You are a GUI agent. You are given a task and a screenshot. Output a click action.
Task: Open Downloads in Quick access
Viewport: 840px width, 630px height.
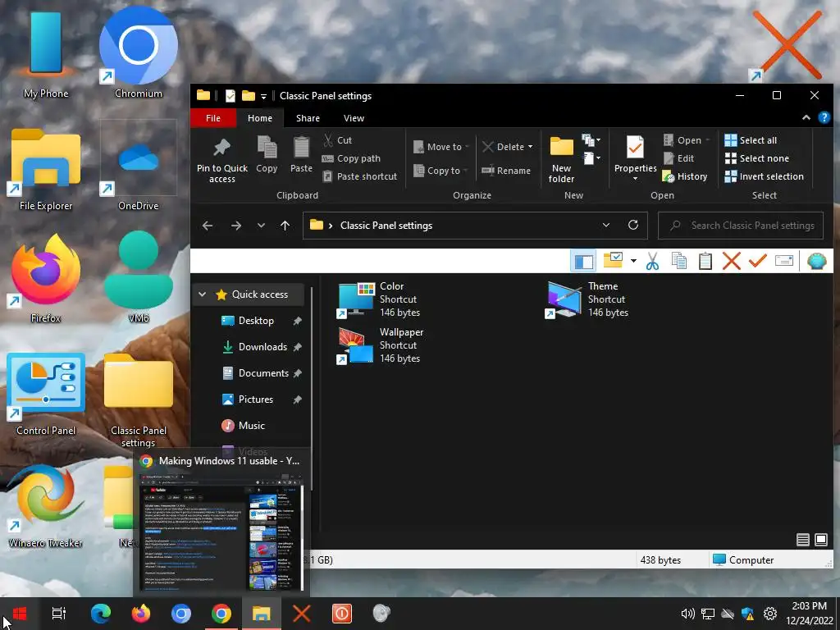tap(261, 347)
